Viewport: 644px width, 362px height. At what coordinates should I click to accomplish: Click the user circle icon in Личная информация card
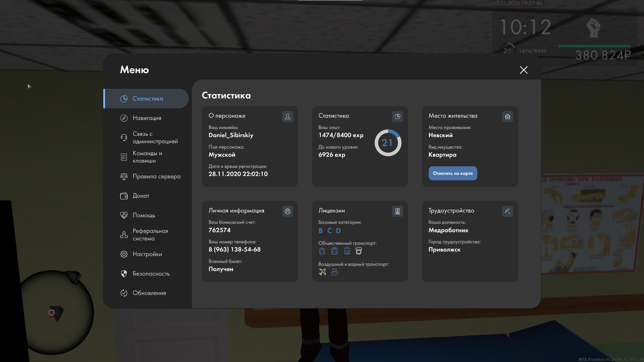(287, 211)
